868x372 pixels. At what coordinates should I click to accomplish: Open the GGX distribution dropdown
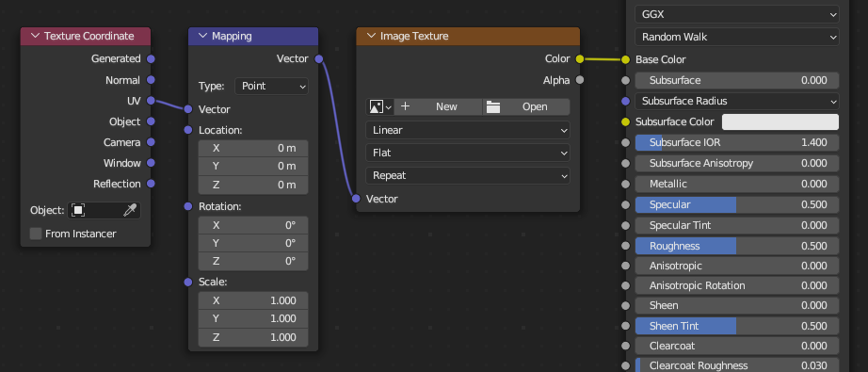point(737,14)
